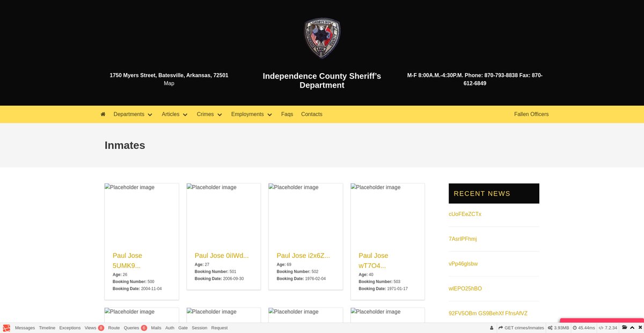
Task: Open inmate Paul Jose wT7O4... profile link
Action: [373, 260]
